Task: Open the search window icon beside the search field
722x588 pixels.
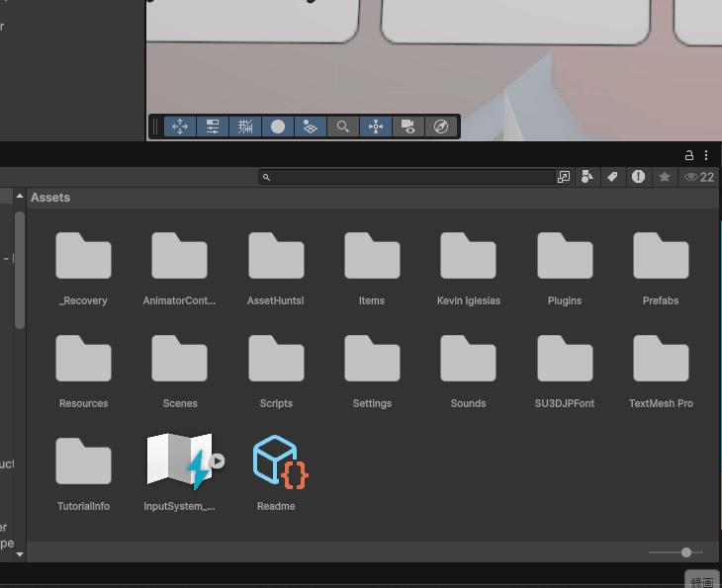Action: (563, 177)
